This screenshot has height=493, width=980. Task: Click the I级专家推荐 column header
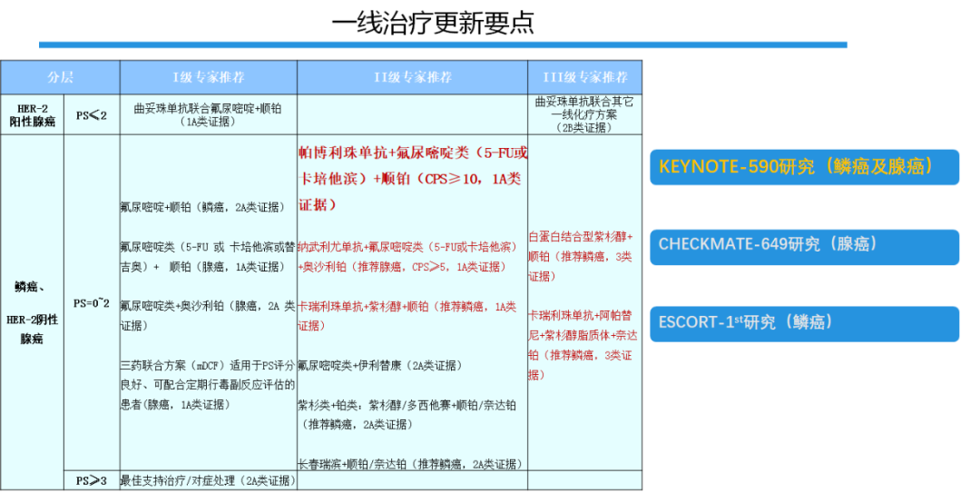[x=208, y=77]
